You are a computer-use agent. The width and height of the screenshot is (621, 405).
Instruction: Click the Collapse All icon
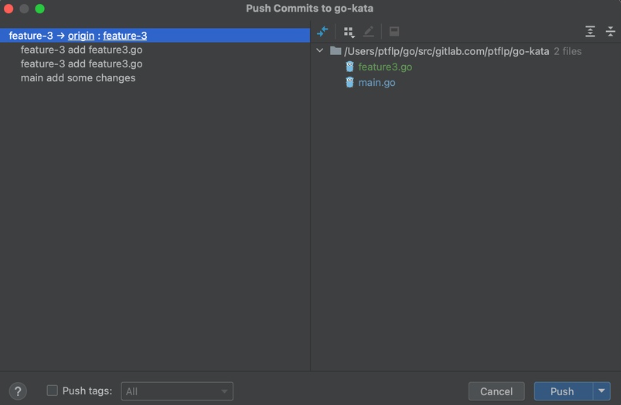pos(610,32)
